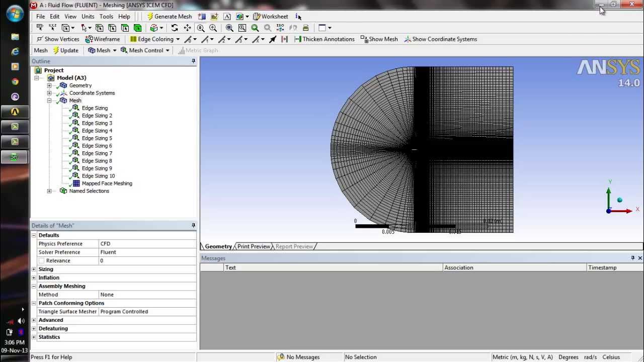Click the Rotate view icon
This screenshot has height=362, width=644.
[x=174, y=28]
